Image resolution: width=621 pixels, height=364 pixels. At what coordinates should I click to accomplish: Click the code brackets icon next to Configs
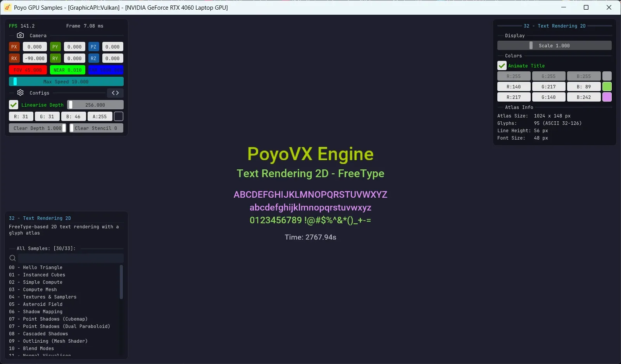point(115,93)
